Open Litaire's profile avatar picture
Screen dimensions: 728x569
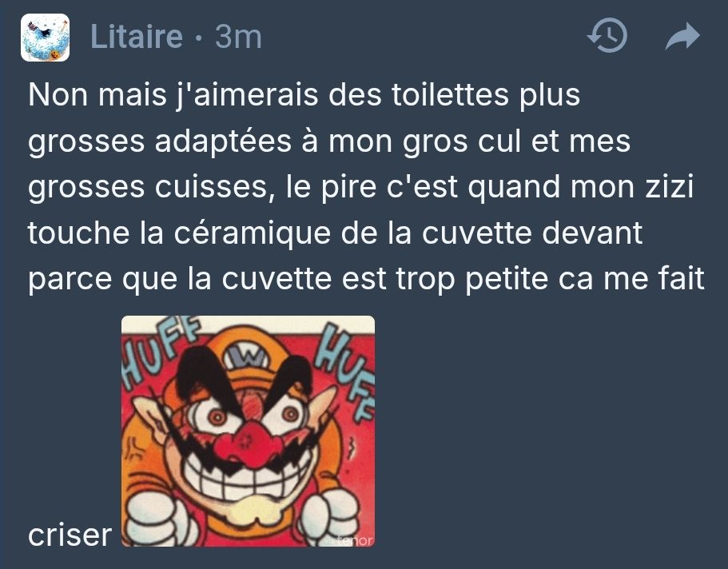point(45,38)
